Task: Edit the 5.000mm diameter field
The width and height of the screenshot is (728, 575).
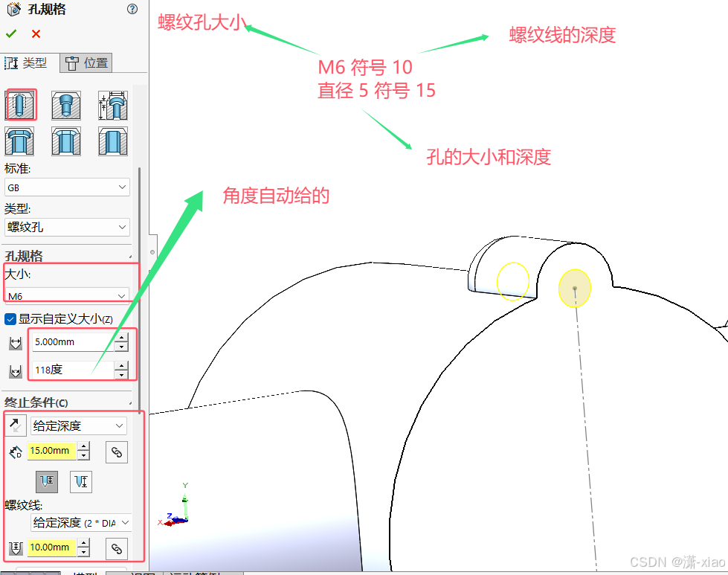Action: click(x=74, y=342)
